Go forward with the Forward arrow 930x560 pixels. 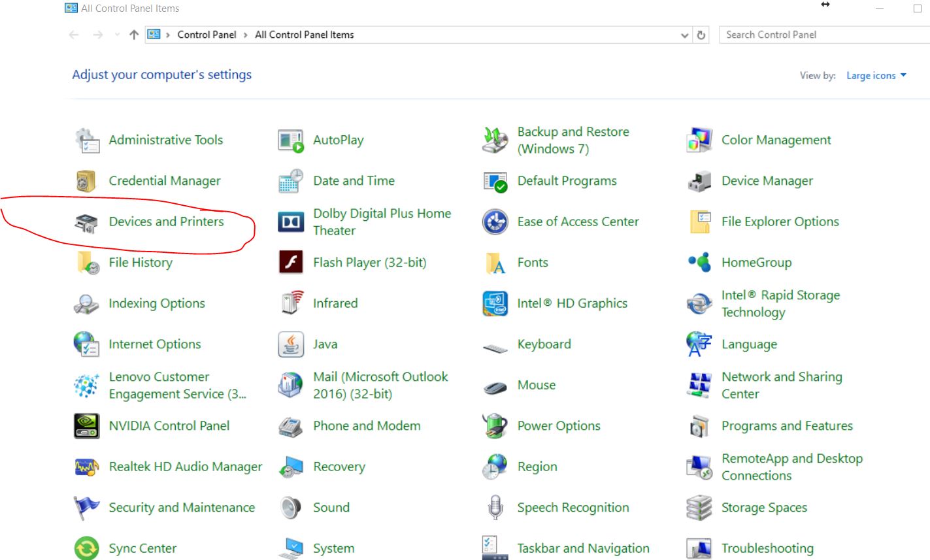click(x=98, y=35)
